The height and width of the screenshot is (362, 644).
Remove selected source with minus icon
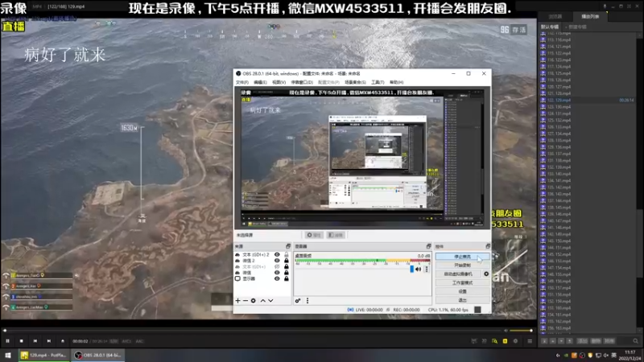[x=246, y=301]
